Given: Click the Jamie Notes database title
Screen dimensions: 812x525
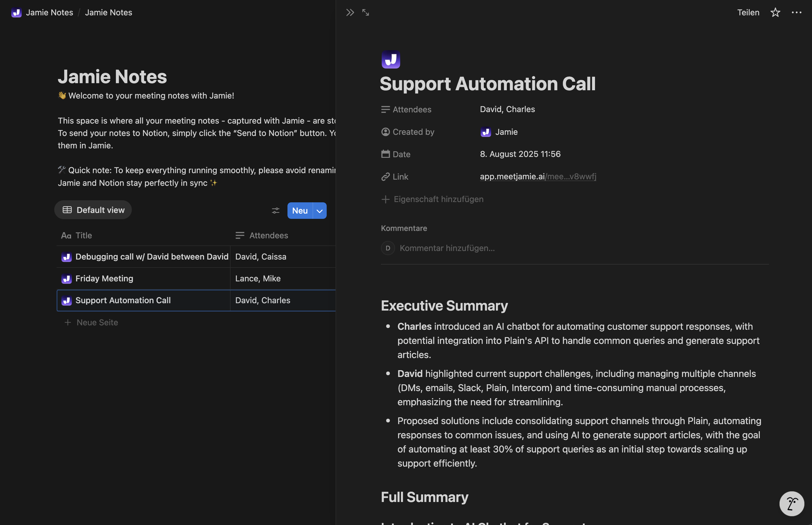Looking at the screenshot, I should point(112,77).
